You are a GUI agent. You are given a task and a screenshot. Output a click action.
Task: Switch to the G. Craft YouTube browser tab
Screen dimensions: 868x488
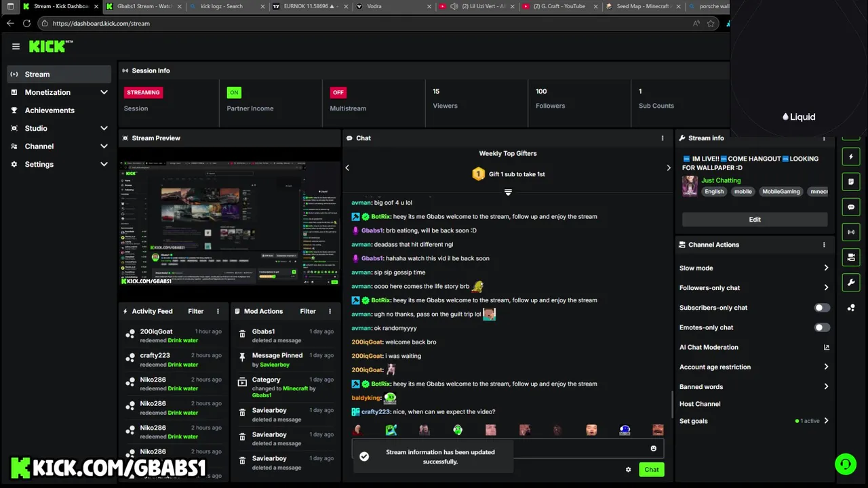click(x=559, y=6)
